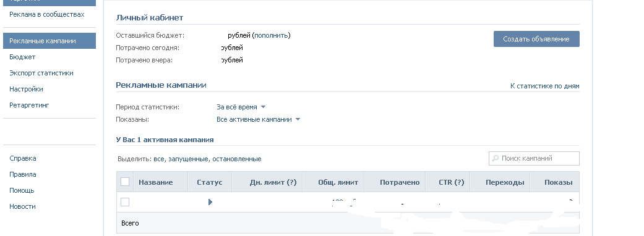Open 'Рекламные кампании' sidebar item
This screenshot has height=236, width=644.
[x=49, y=41]
